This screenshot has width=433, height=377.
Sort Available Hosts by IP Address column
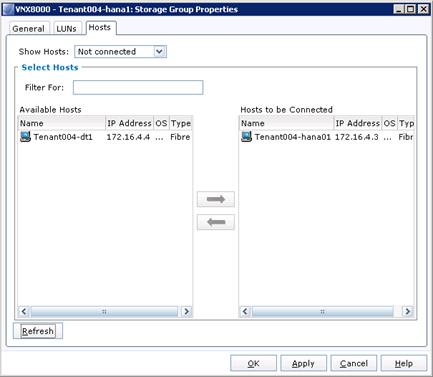(130, 123)
